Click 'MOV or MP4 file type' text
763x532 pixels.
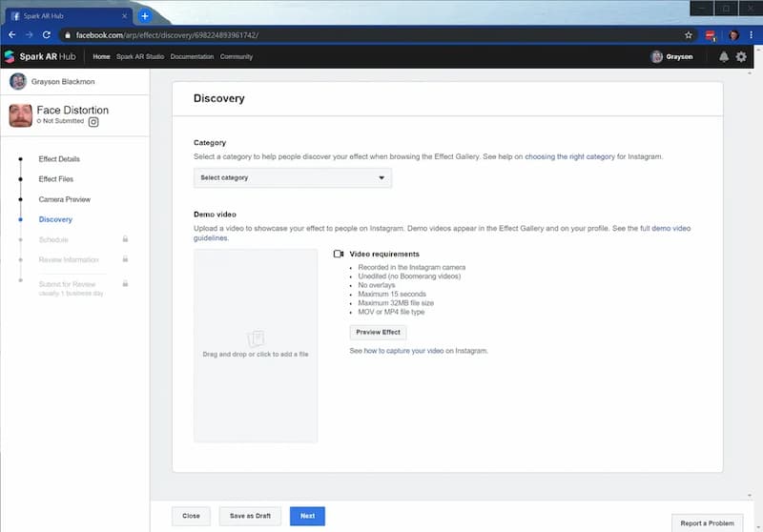(391, 312)
